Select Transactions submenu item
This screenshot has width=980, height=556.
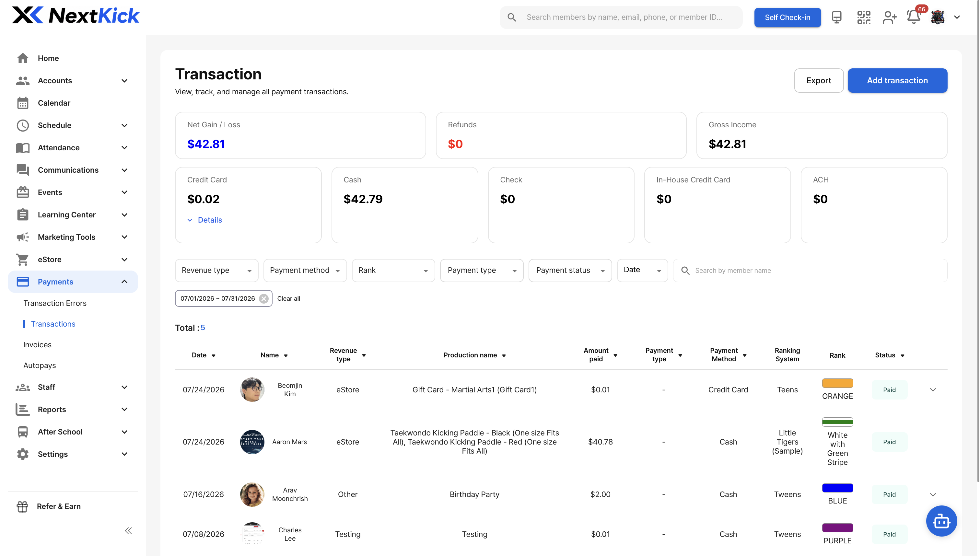(x=53, y=324)
